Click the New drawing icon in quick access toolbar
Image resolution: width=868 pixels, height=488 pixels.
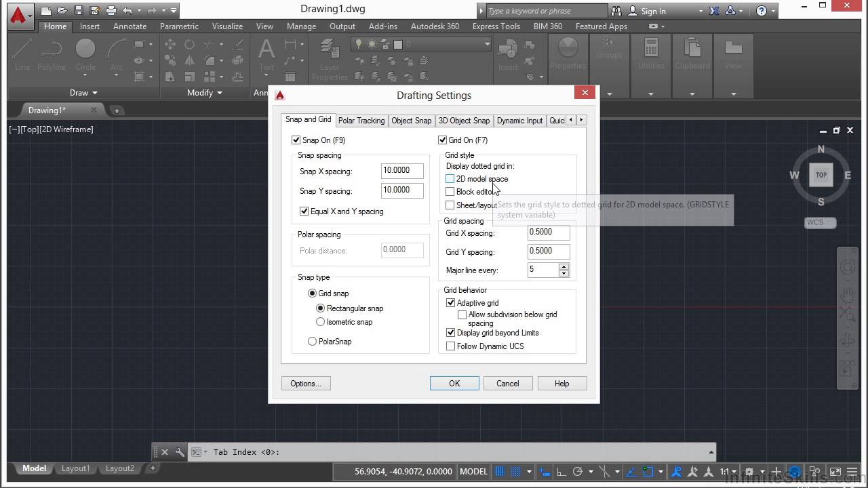(46, 11)
